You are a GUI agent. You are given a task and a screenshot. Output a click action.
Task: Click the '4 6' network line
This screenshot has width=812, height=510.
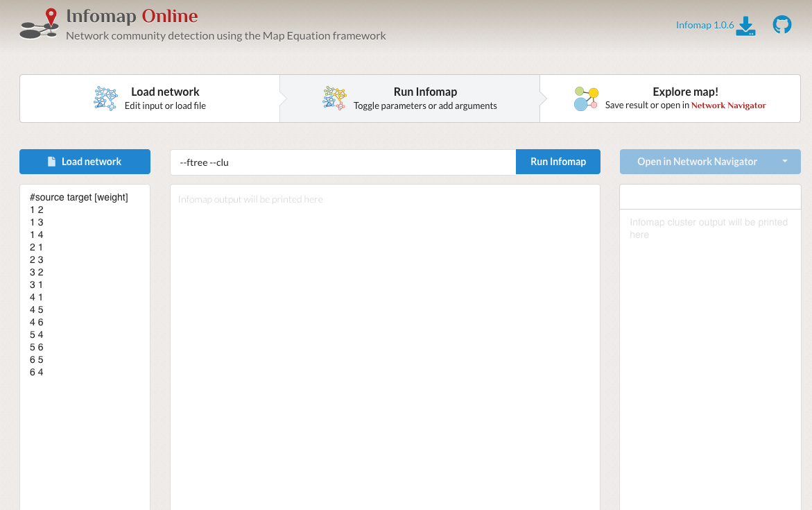[x=36, y=322]
